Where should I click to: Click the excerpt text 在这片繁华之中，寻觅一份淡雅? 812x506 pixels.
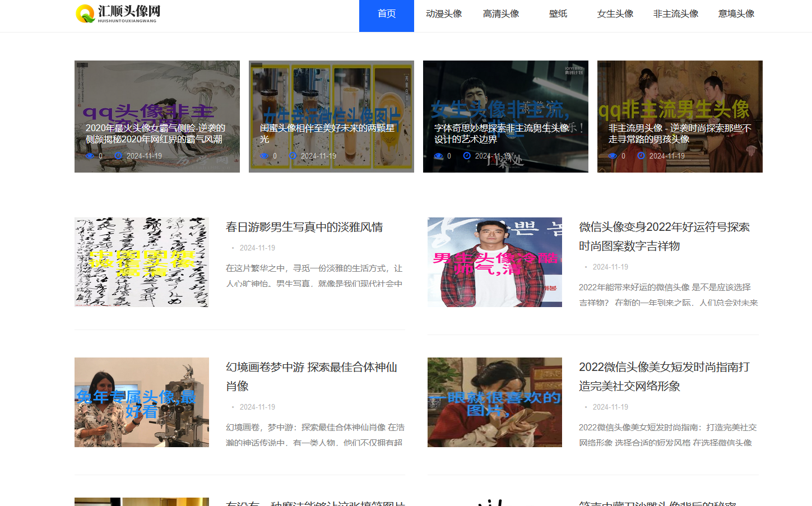(x=314, y=276)
